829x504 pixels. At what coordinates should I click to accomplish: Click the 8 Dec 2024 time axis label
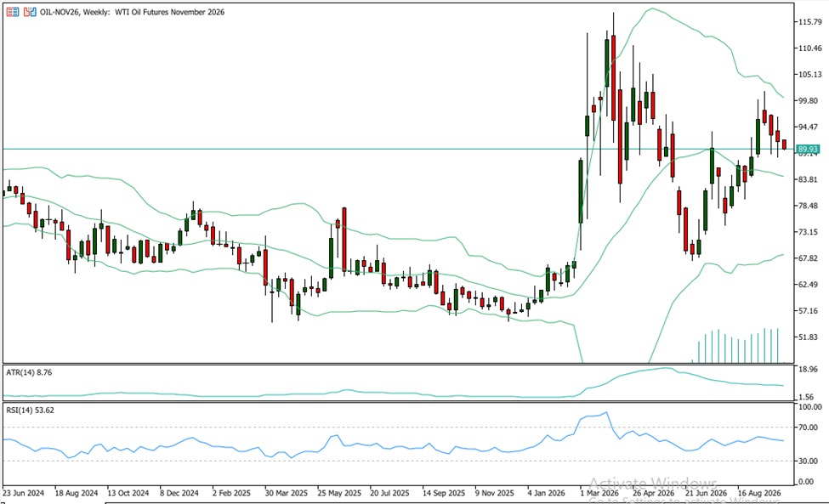(179, 493)
